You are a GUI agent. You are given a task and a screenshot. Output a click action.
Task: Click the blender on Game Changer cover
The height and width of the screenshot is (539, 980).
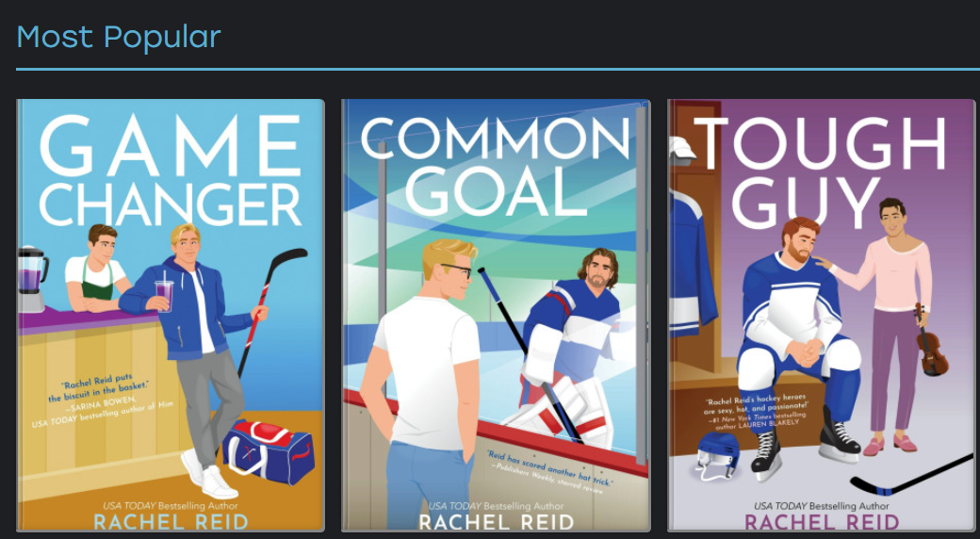coord(32,278)
